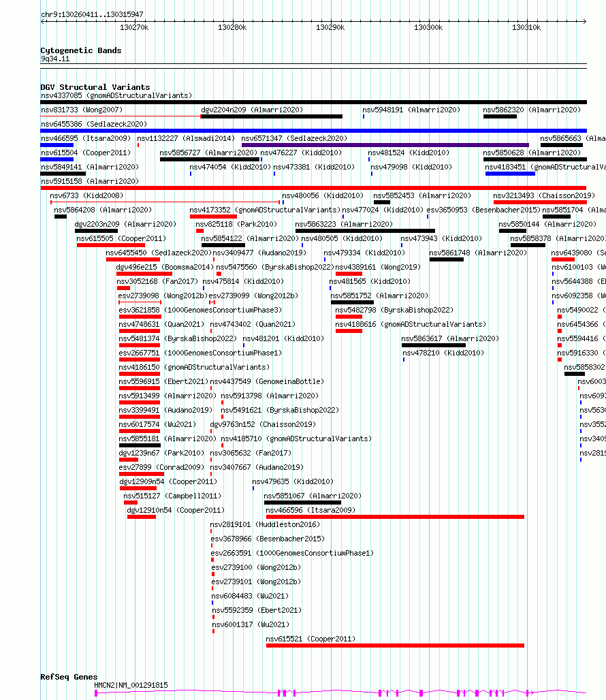
Task: Select nsv5863617 (Almarri2020) label
Action: [450, 338]
